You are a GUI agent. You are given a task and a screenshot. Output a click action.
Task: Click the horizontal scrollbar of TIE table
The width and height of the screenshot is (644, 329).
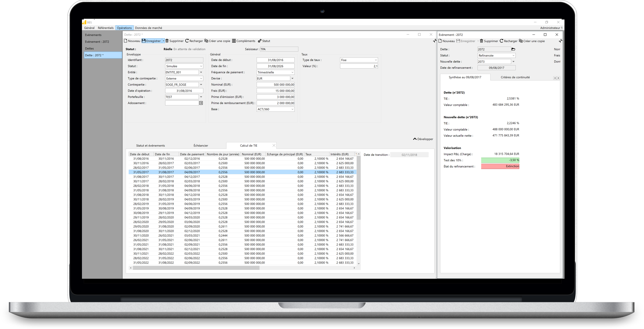[x=196, y=268]
